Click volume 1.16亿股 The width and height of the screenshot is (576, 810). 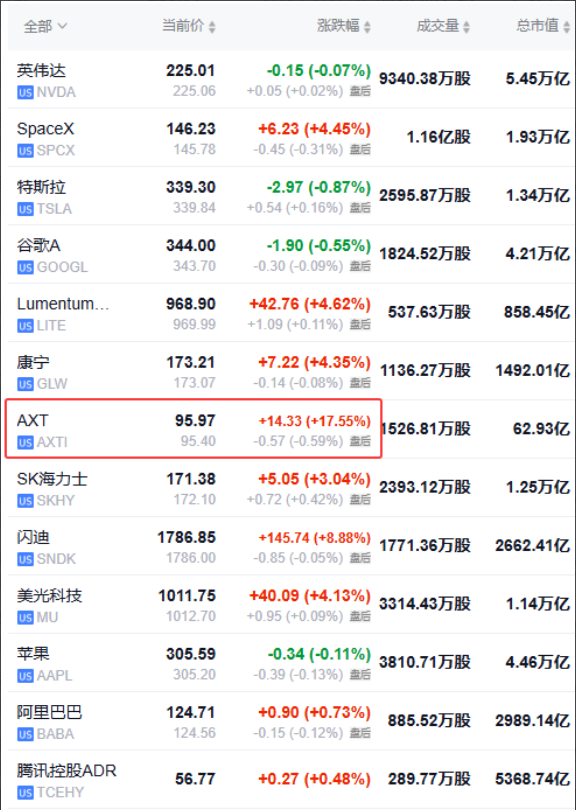pos(439,137)
